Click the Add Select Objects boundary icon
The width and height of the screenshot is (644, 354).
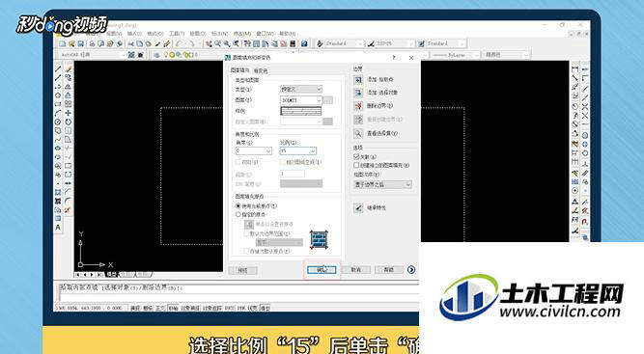point(358,94)
